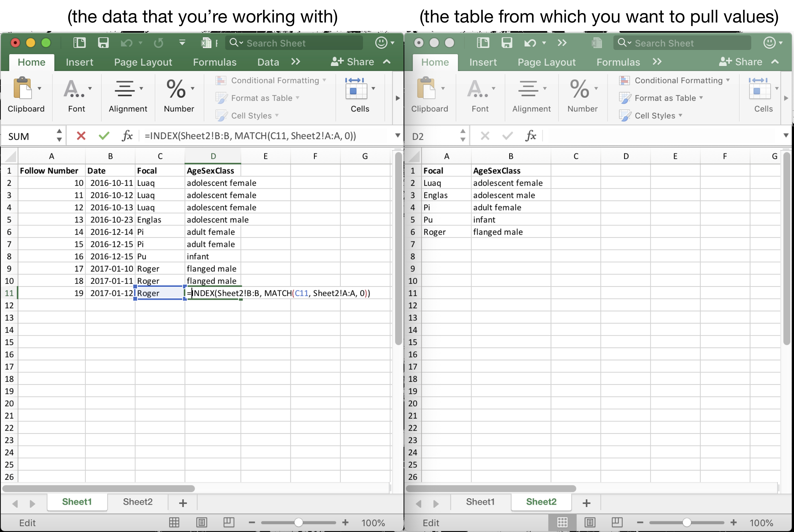The image size is (794, 532).
Task: Collapse the ribbon in left window
Action: [x=386, y=61]
